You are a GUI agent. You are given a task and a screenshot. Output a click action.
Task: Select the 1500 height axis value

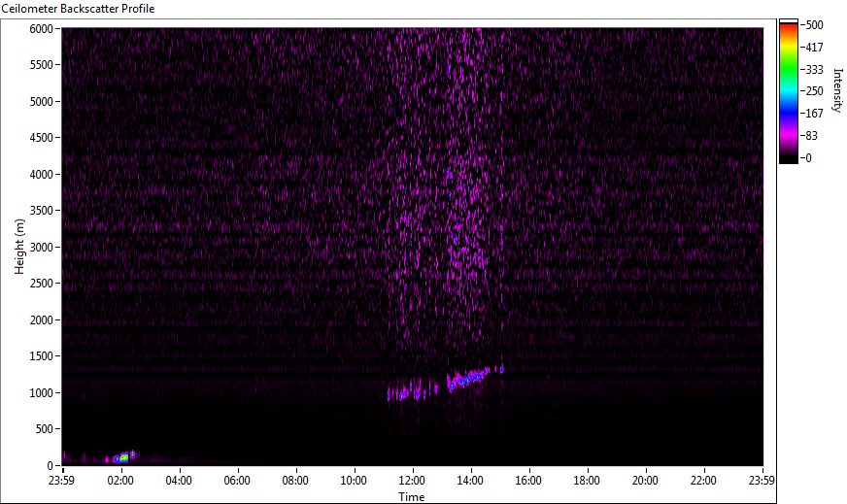click(x=41, y=356)
